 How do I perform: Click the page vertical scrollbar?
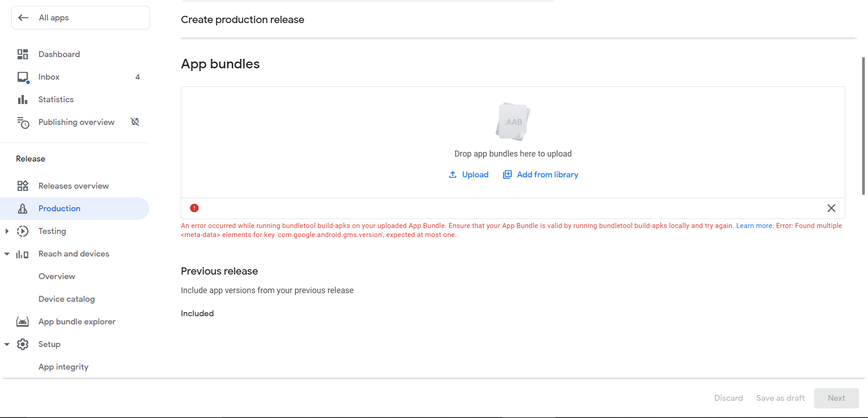(x=863, y=126)
